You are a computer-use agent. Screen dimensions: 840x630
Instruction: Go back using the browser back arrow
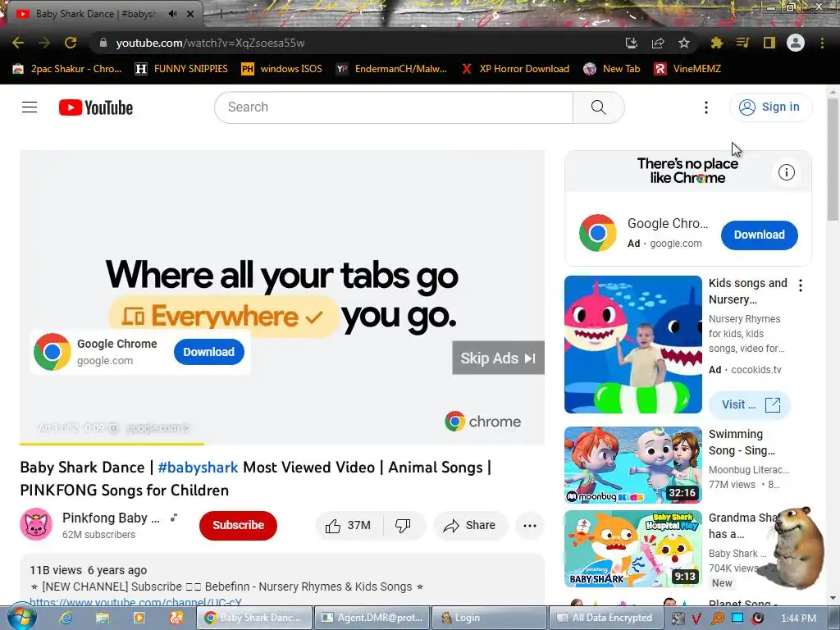click(18, 43)
